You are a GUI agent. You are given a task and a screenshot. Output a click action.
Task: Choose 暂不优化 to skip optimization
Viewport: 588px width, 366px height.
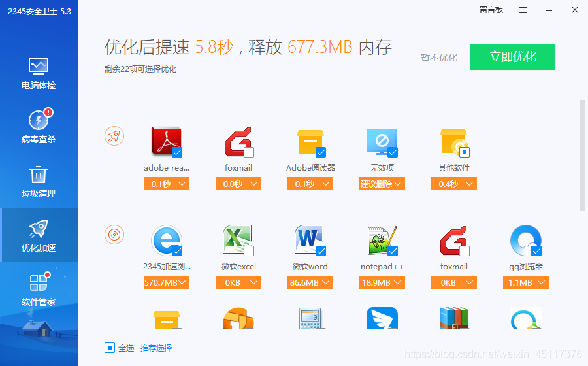pyautogui.click(x=439, y=58)
